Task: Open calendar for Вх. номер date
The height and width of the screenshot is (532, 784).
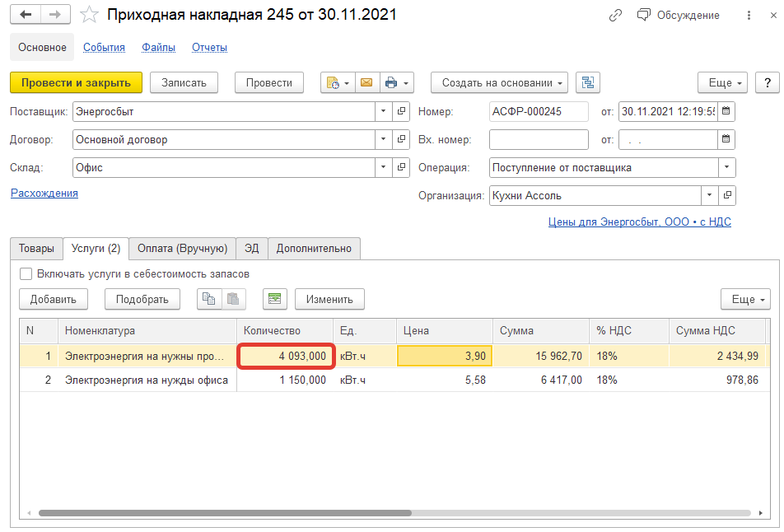Action: tap(726, 139)
